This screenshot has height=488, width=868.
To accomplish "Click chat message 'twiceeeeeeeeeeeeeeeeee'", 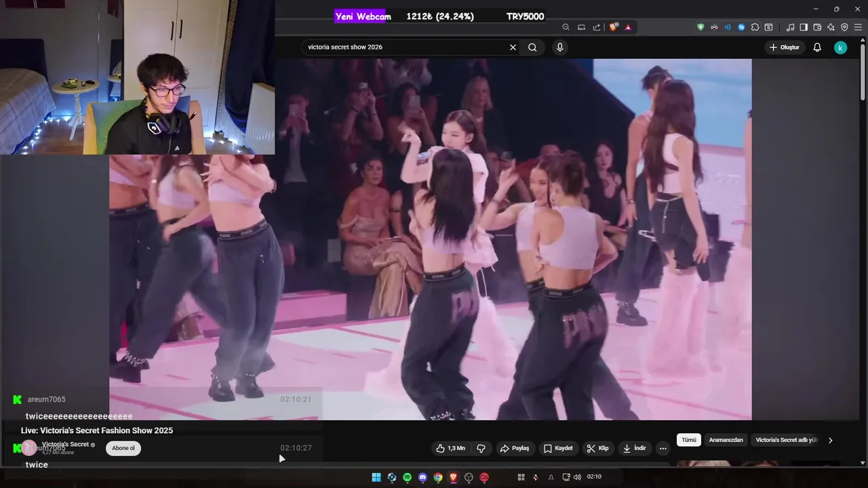I will pyautogui.click(x=79, y=416).
